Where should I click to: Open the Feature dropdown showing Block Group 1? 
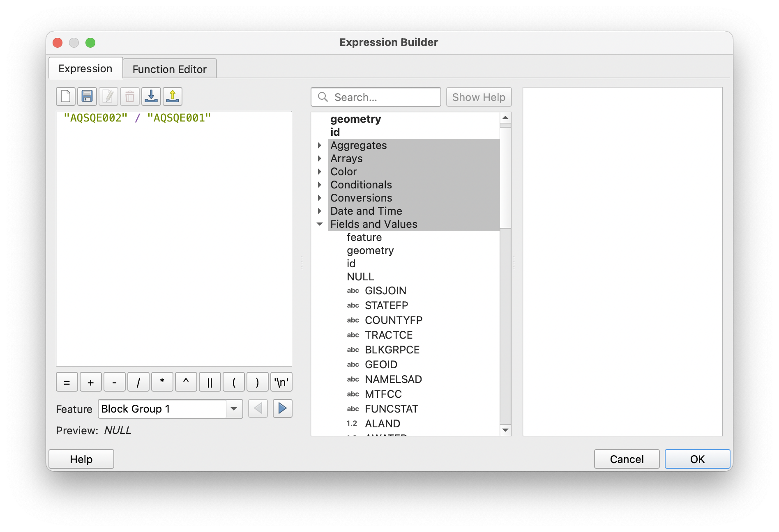234,409
